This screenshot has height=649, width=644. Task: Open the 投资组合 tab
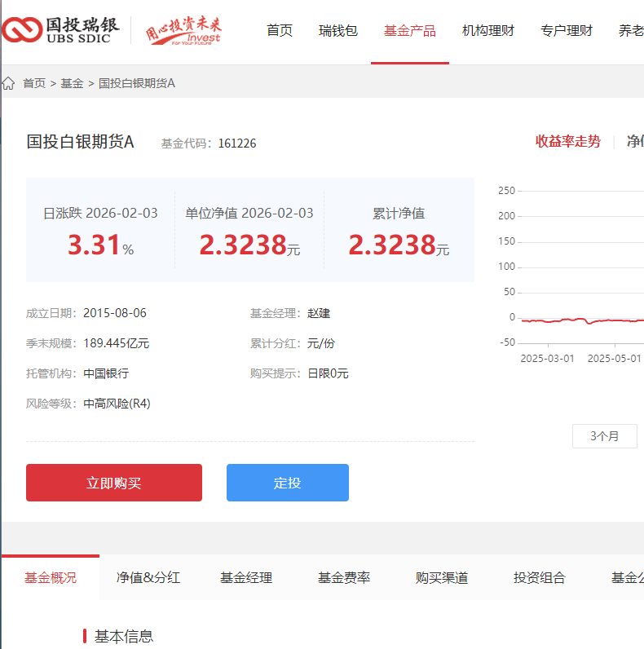tap(540, 578)
